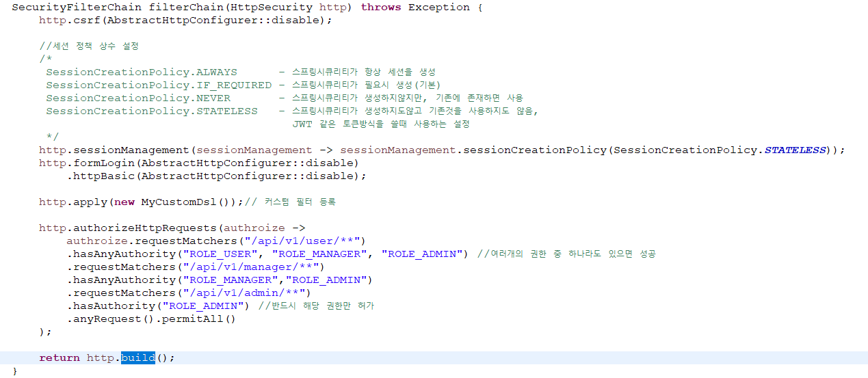Click "Exception" in the method signature
This screenshot has height=378, width=868.
439,7
